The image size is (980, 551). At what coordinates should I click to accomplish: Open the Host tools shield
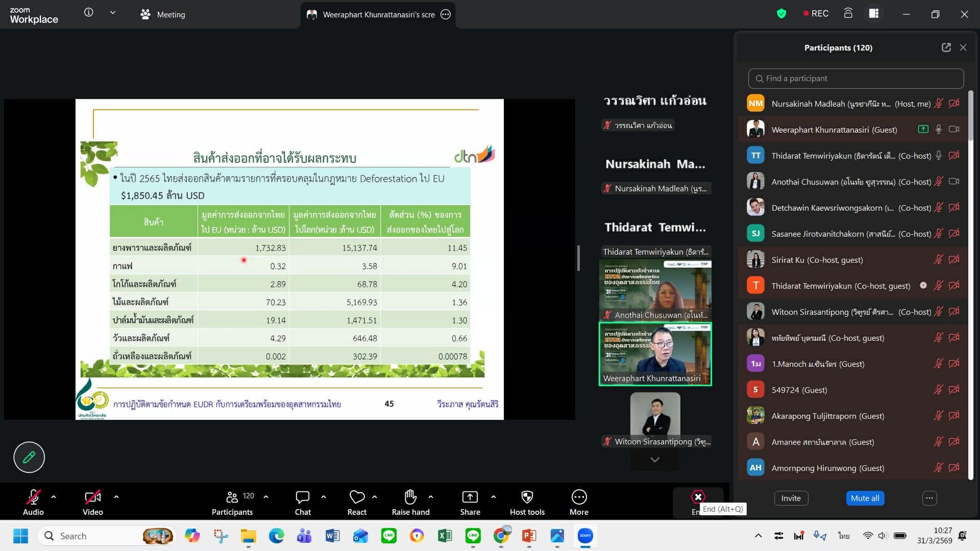coord(527,497)
